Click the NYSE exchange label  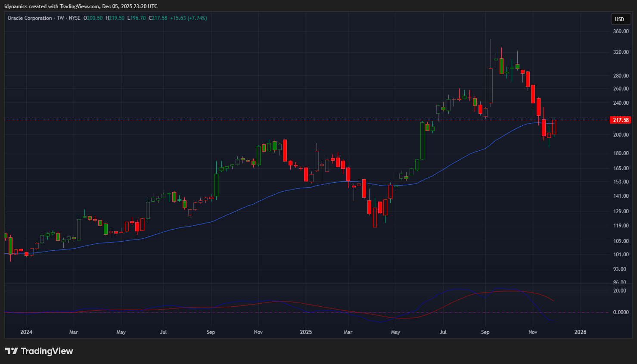[x=75, y=18]
